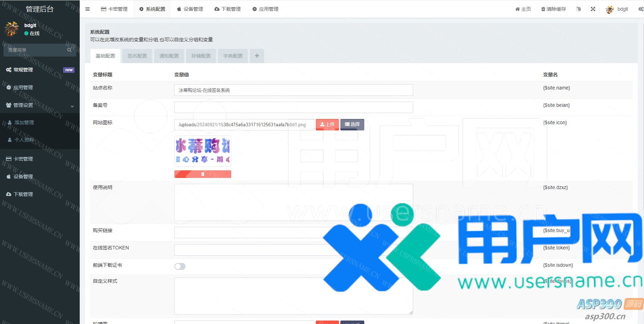644x324 pixels.
Task: Click the fullscreen expand icon
Action: click(x=593, y=9)
